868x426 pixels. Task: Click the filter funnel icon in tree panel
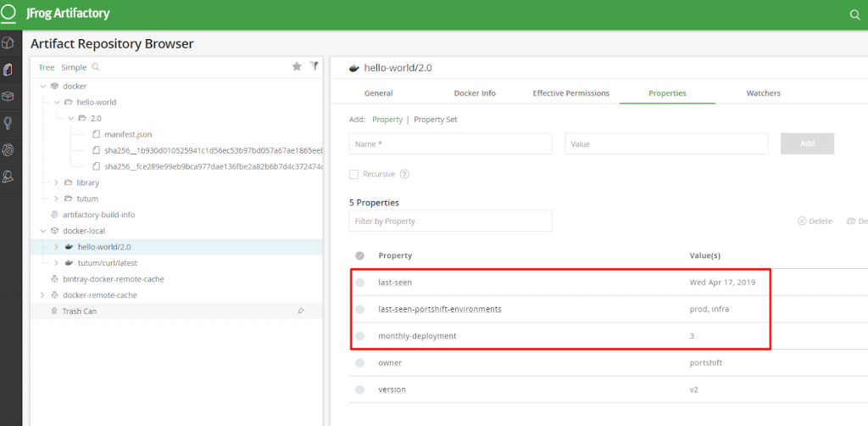(x=314, y=66)
